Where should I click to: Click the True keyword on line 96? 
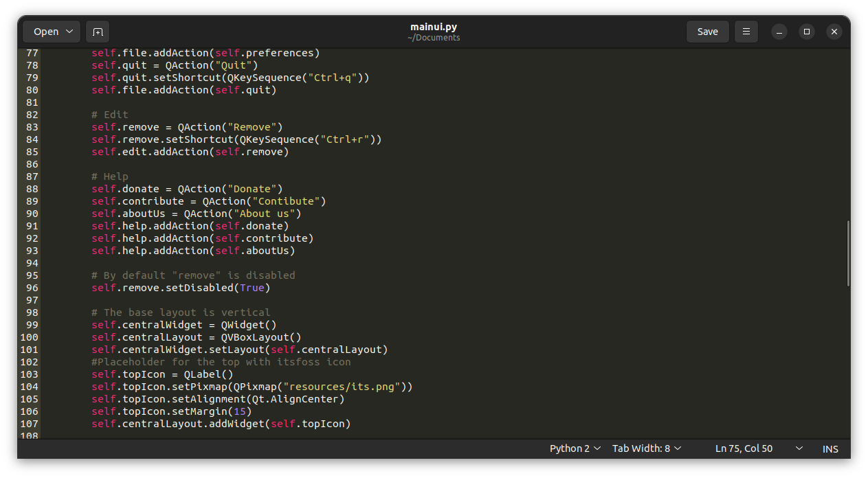click(x=252, y=287)
